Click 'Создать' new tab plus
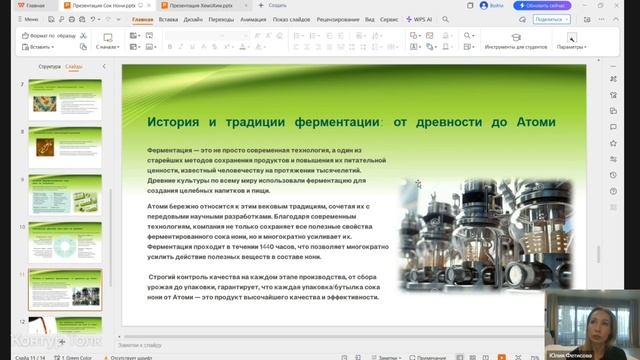 click(x=273, y=5)
